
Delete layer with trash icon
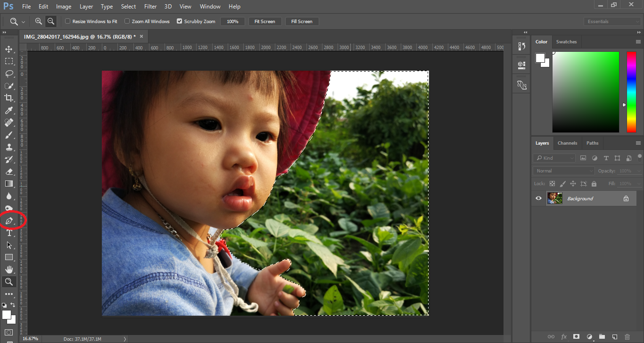coord(627,336)
